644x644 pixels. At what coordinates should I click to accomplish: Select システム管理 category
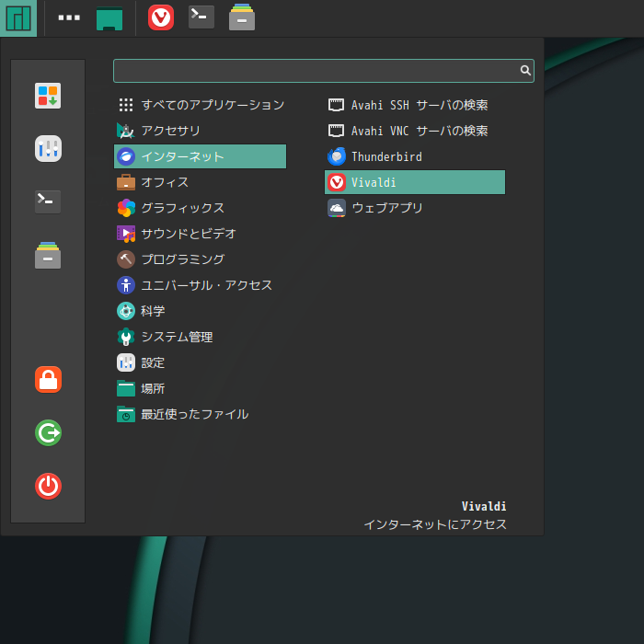click(x=200, y=338)
